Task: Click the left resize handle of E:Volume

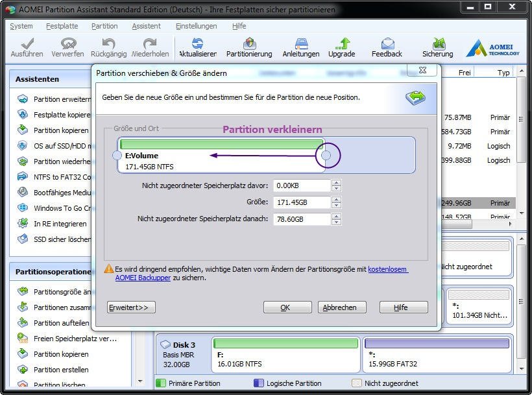Action: click(117, 156)
